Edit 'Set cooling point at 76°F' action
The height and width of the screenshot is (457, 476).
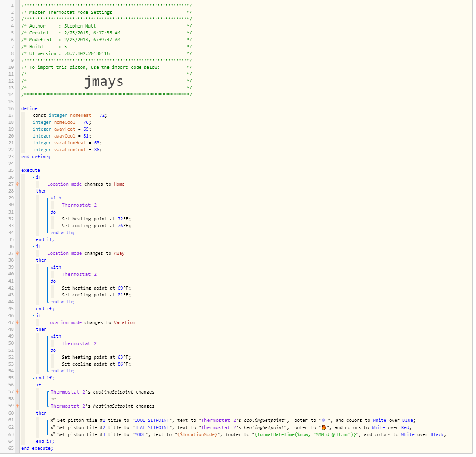pos(96,226)
